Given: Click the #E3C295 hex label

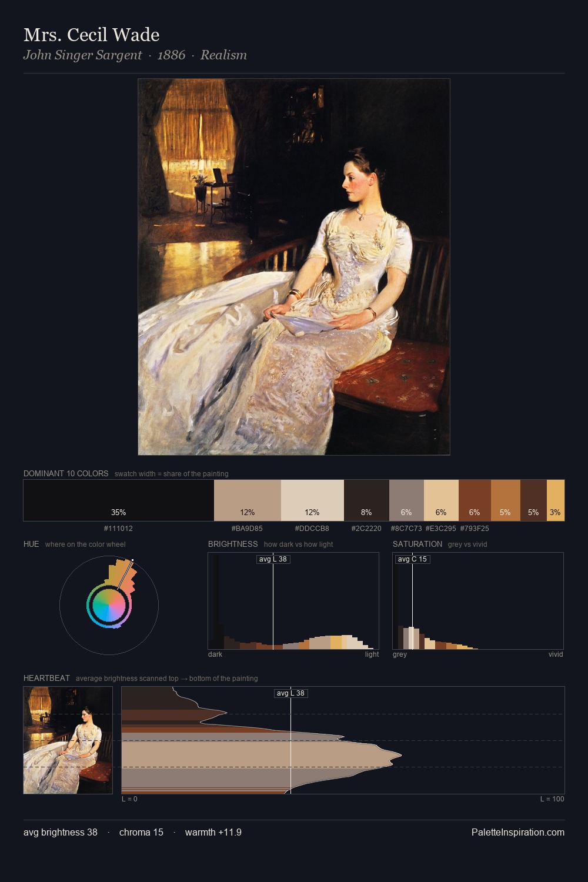Looking at the screenshot, I should tap(441, 529).
